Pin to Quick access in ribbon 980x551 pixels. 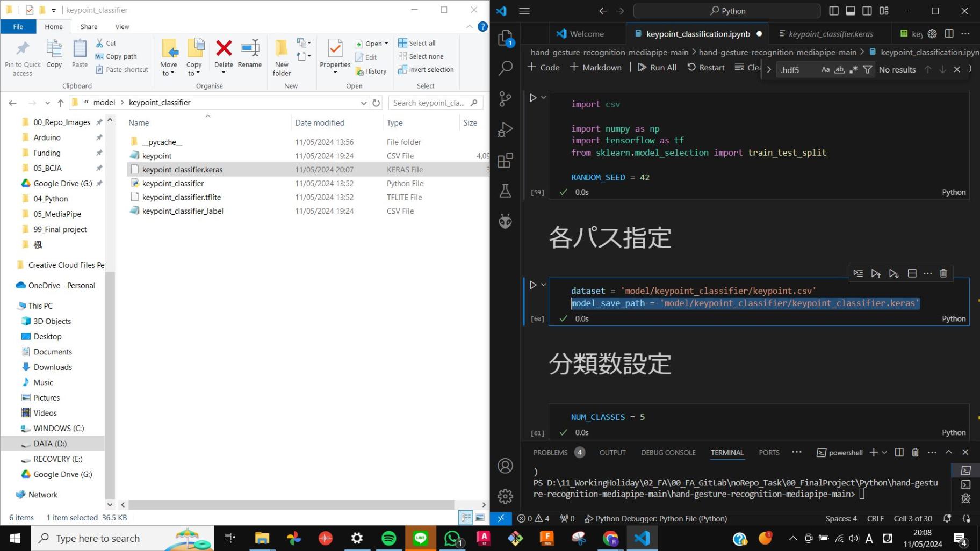pos(23,57)
